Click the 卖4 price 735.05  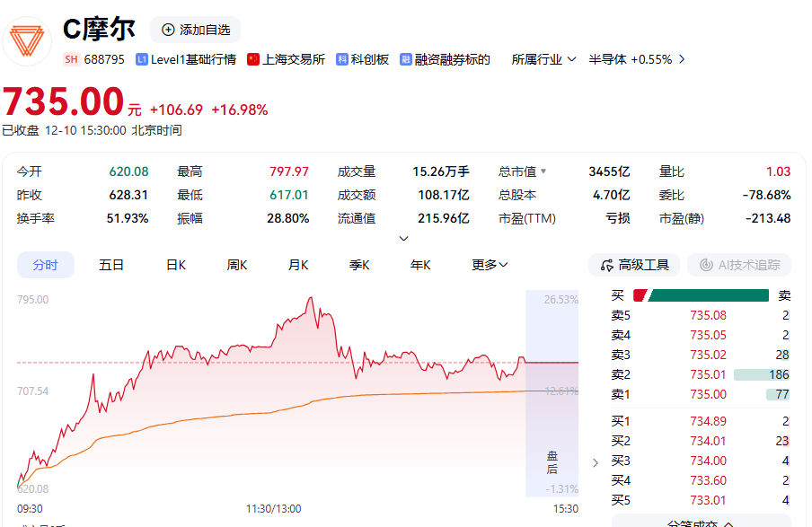click(x=708, y=335)
